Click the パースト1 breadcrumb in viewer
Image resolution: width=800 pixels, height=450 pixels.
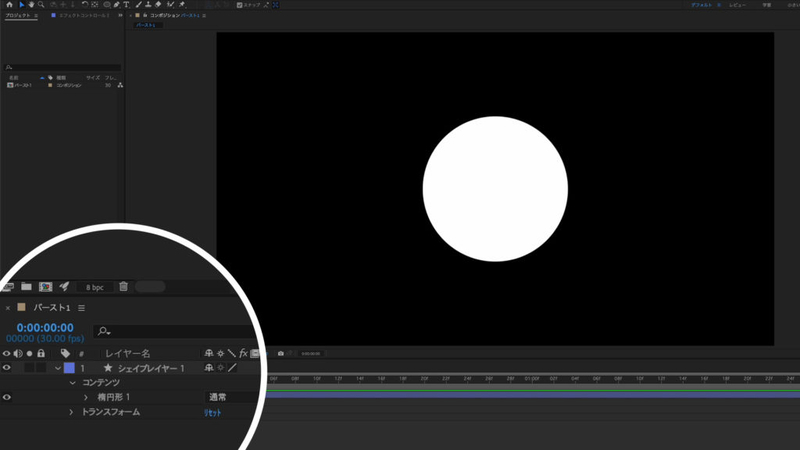click(x=146, y=25)
